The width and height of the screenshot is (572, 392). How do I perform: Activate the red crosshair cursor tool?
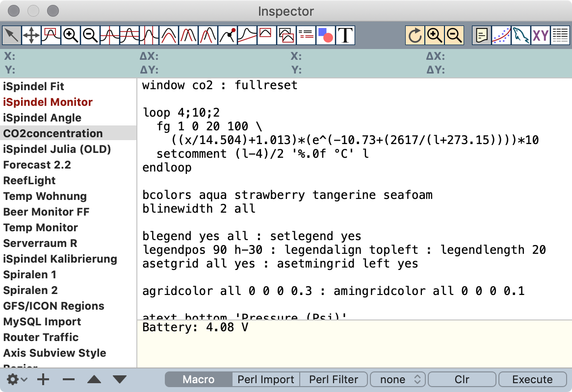pyautogui.click(x=110, y=35)
